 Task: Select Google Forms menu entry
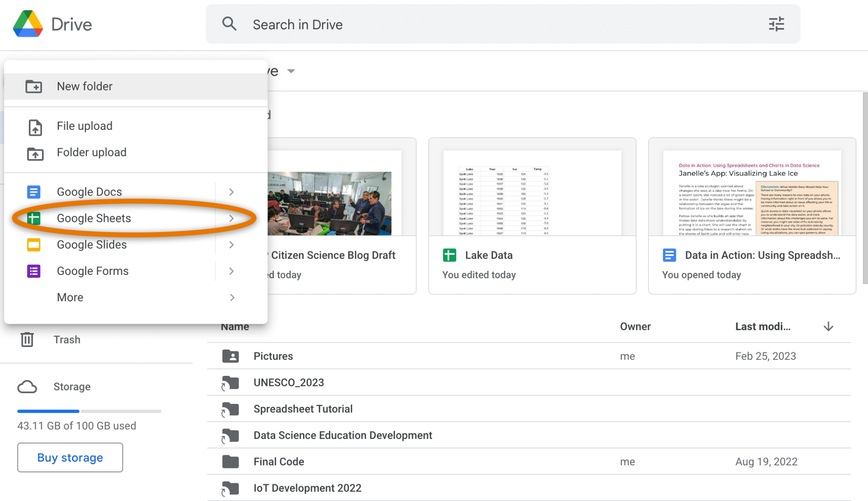pyautogui.click(x=136, y=271)
